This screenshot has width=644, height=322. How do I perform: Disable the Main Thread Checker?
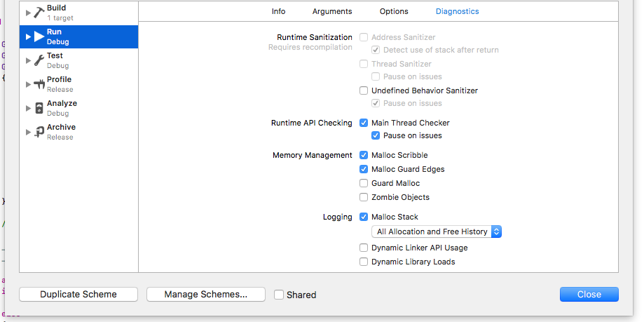coord(364,123)
